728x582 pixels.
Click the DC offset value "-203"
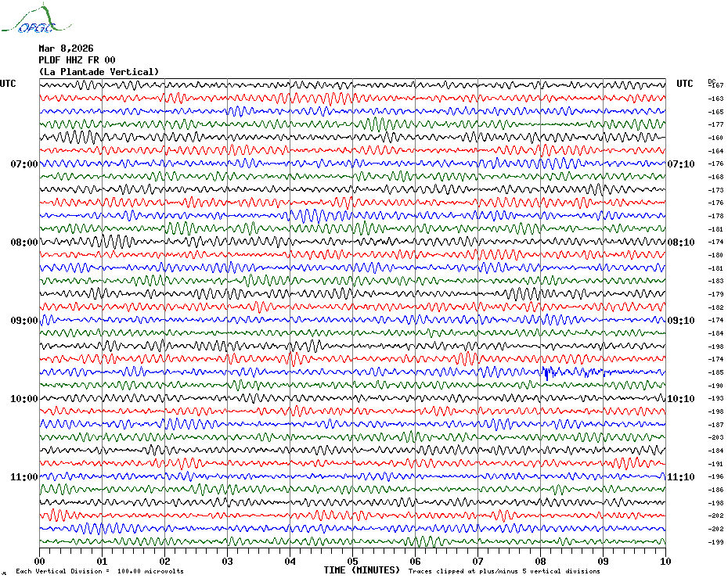(x=716, y=437)
